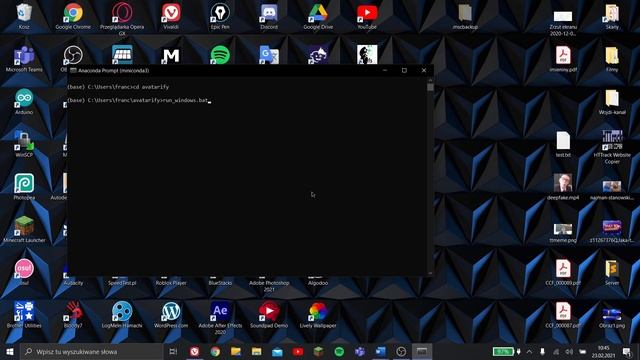Image resolution: width=640 pixels, height=360 pixels.
Task: Open Microsoft Teams from the taskbar
Action: [x=360, y=351]
